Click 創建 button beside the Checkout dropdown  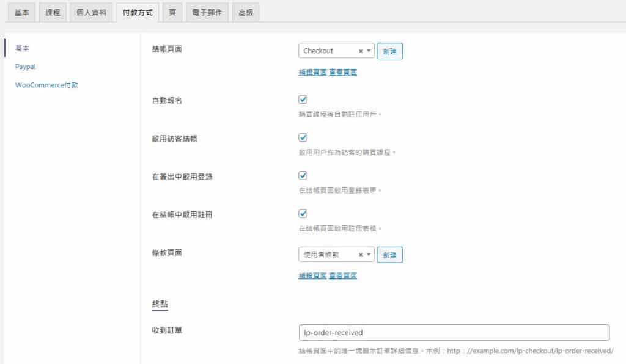pyautogui.click(x=389, y=51)
